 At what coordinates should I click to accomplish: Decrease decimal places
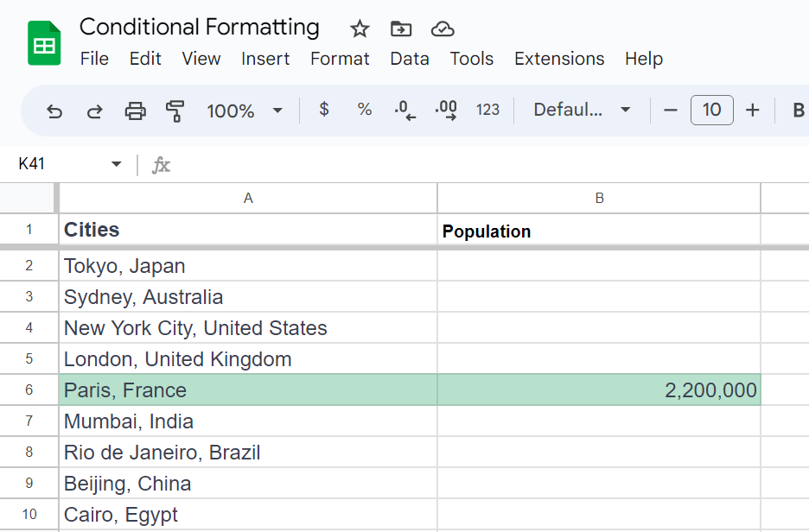click(x=404, y=110)
